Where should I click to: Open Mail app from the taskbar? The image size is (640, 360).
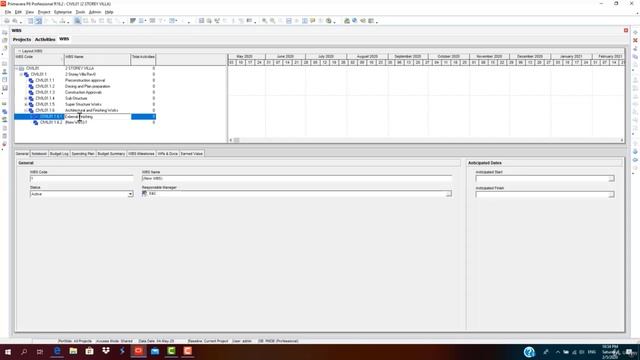click(155, 351)
